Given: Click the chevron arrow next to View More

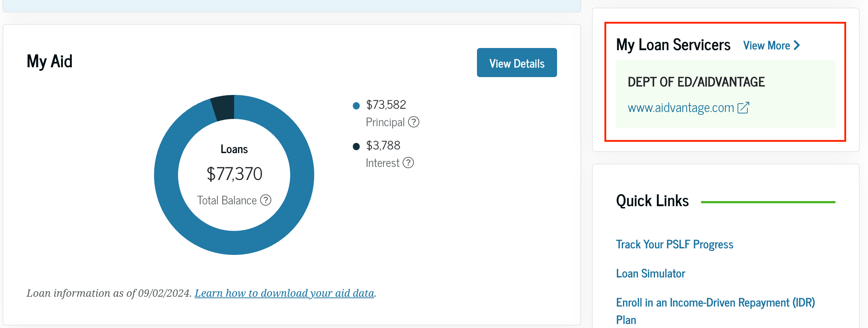Looking at the screenshot, I should (797, 45).
